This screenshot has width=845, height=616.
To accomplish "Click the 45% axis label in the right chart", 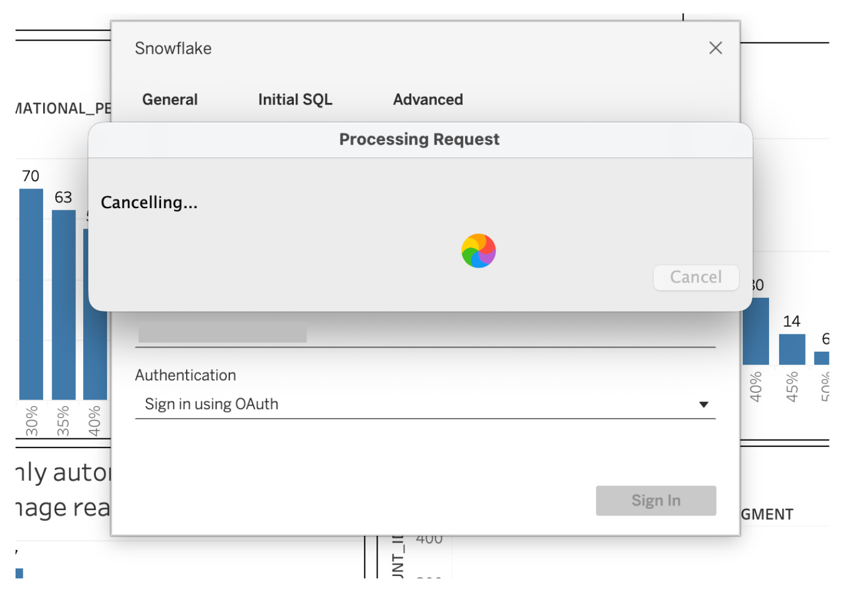I will click(x=792, y=386).
